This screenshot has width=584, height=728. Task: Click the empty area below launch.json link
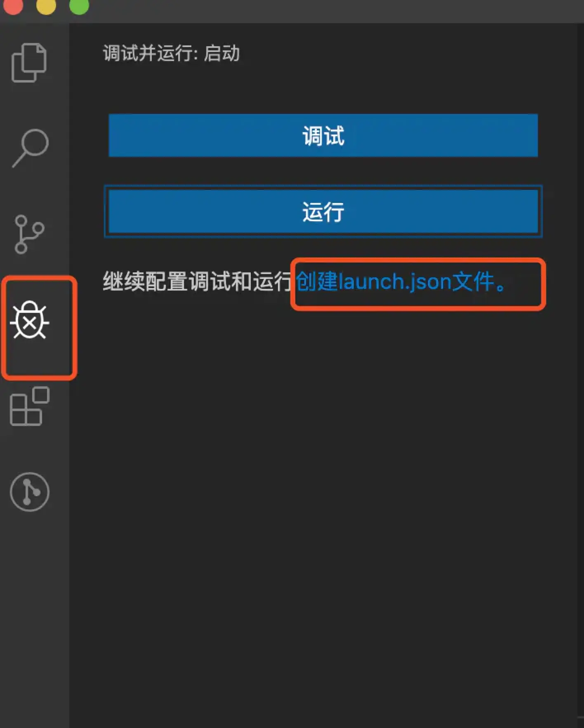click(326, 495)
